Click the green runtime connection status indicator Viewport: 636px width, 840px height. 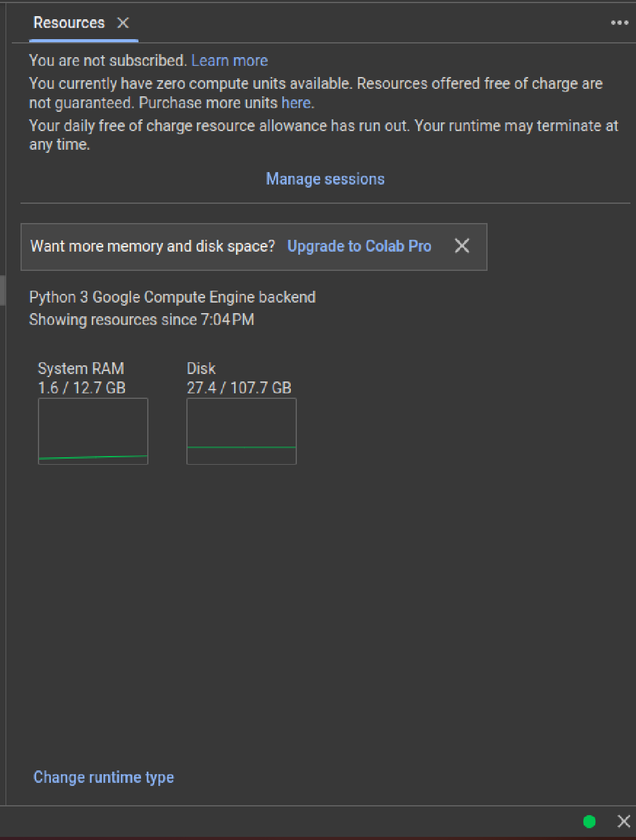click(588, 821)
